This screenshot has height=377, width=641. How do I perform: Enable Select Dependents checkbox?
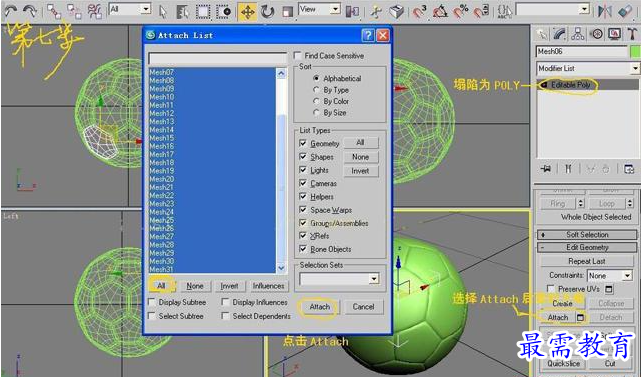(x=225, y=316)
